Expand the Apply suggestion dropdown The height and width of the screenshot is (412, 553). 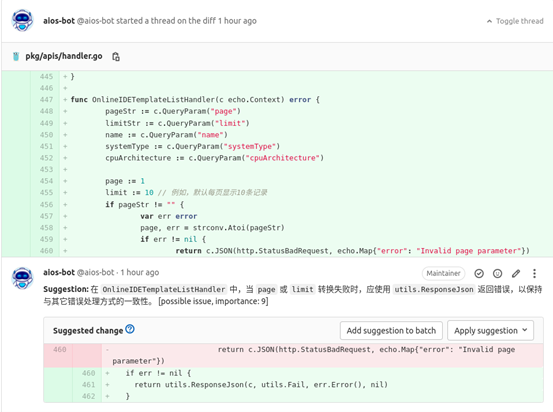pos(490,331)
